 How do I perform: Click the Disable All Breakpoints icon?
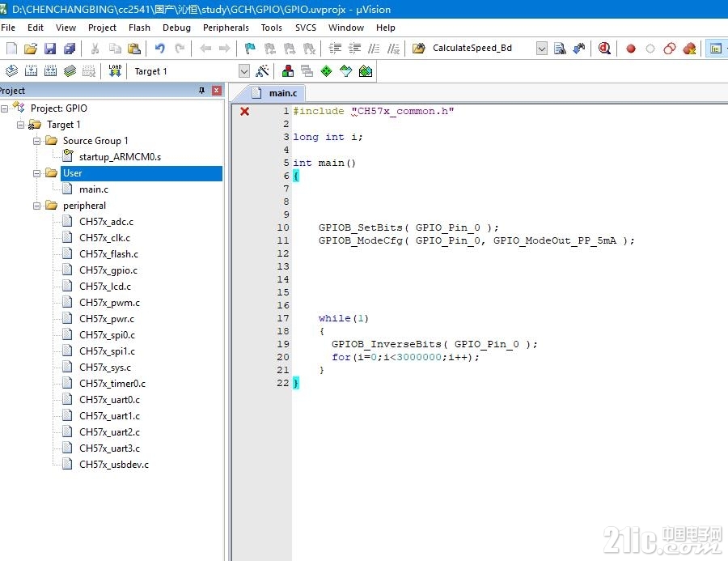pos(670,49)
